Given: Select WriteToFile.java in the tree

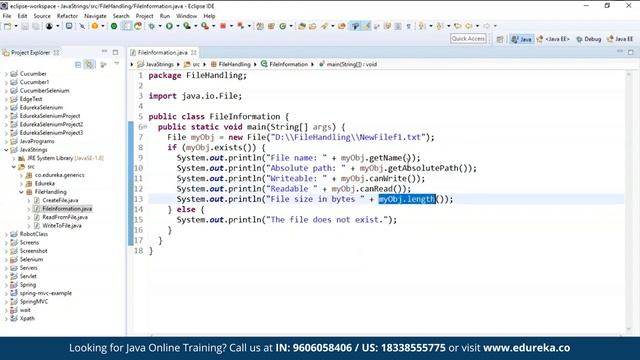Looking at the screenshot, I should (62, 226).
